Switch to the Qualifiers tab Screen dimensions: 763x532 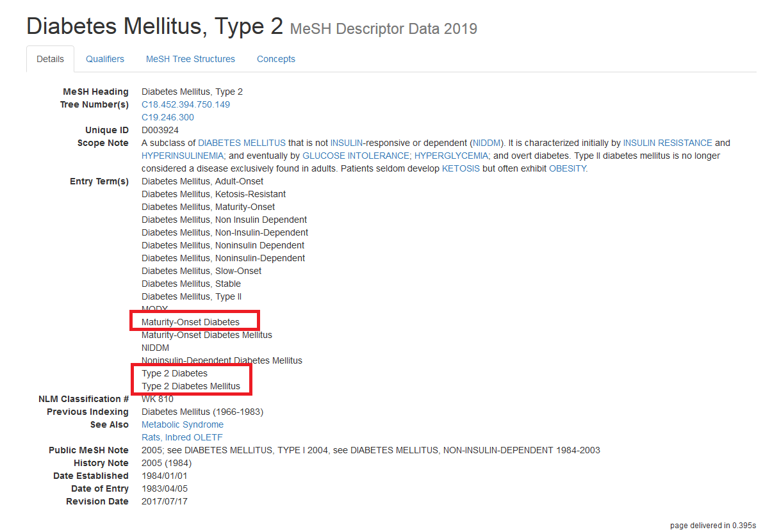click(x=105, y=58)
